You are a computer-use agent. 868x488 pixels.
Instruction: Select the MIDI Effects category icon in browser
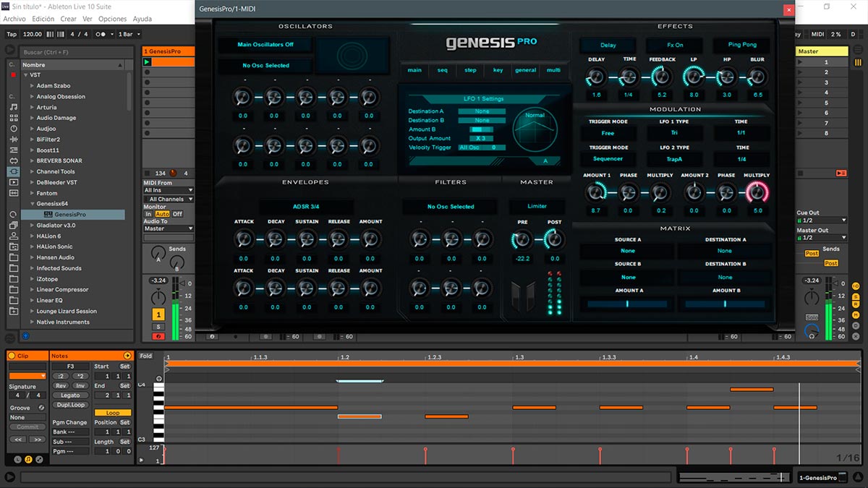[x=14, y=150]
